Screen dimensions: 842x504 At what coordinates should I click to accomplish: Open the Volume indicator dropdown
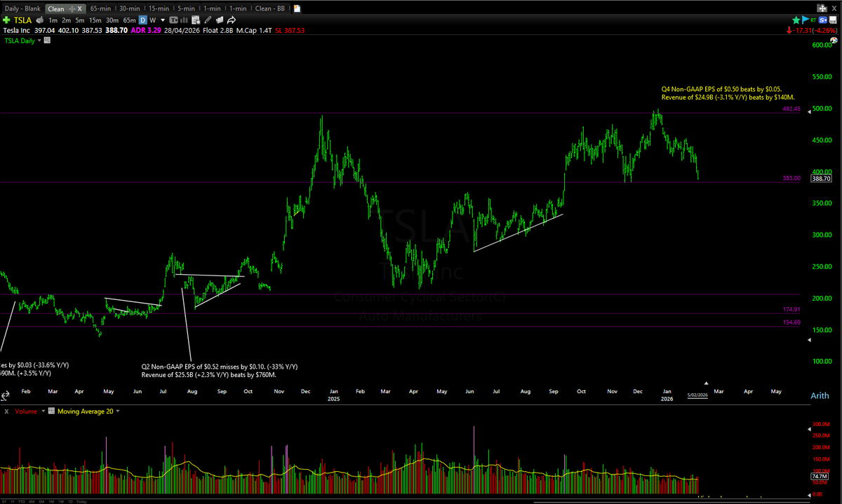pyautogui.click(x=44, y=411)
